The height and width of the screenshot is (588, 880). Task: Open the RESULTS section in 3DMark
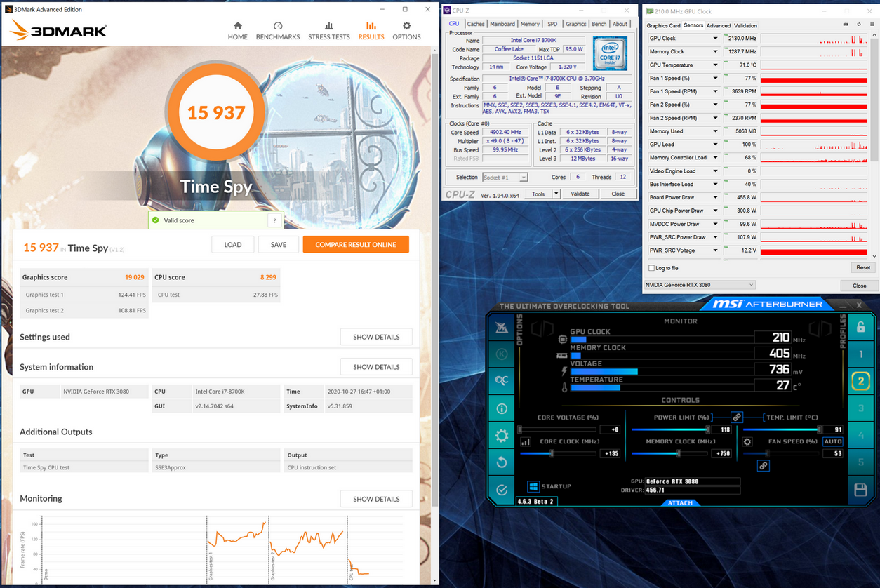pos(371,31)
